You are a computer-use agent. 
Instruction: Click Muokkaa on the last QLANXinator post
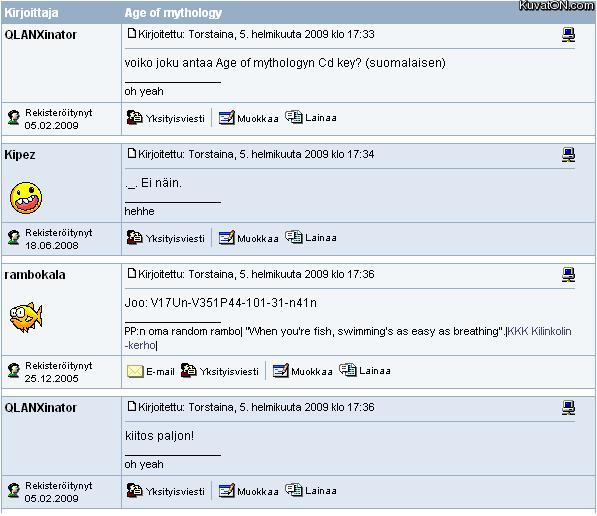pyautogui.click(x=249, y=491)
